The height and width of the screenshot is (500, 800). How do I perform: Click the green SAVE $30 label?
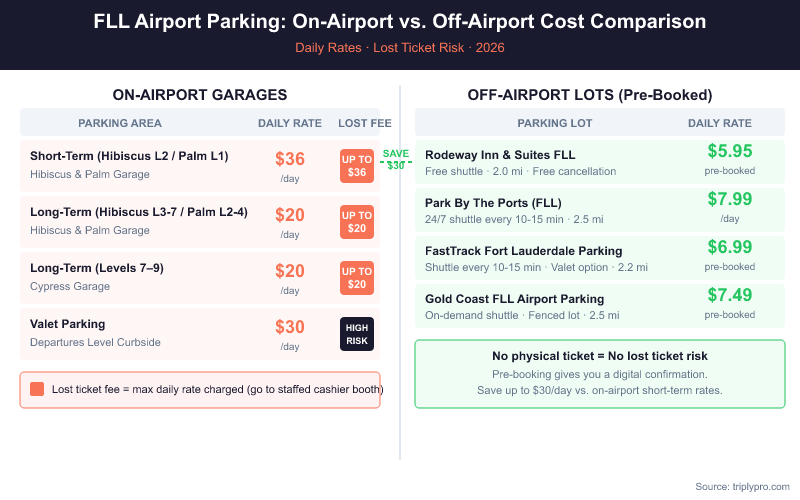click(x=395, y=159)
